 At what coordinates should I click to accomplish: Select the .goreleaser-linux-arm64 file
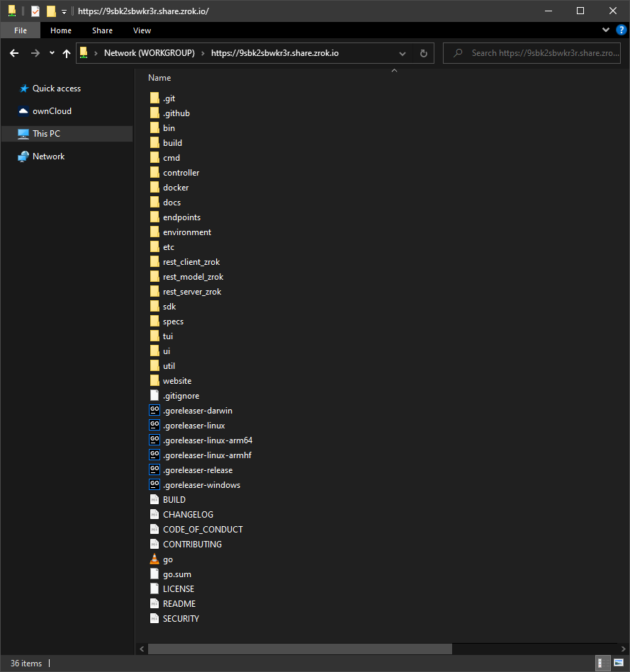click(201, 440)
